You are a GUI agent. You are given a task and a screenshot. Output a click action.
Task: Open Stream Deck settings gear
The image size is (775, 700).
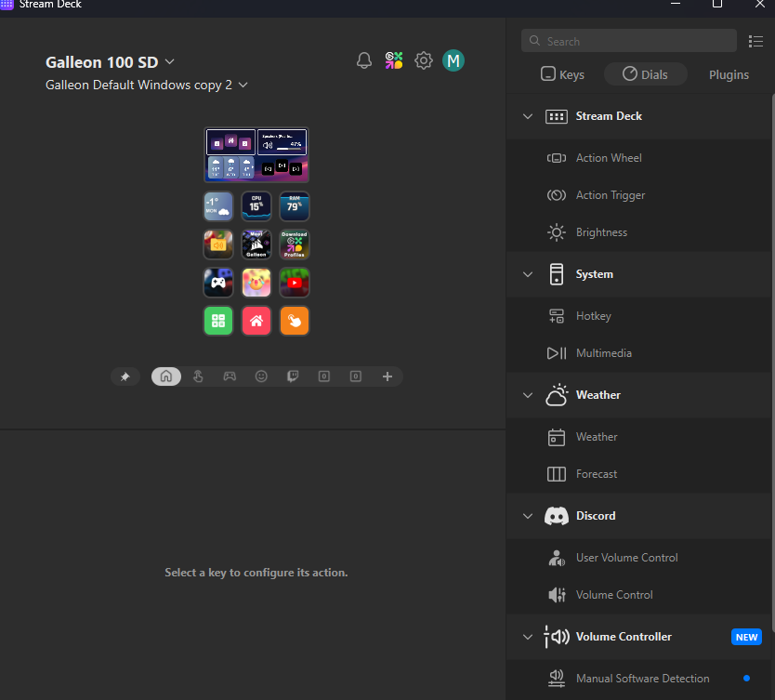pos(424,61)
